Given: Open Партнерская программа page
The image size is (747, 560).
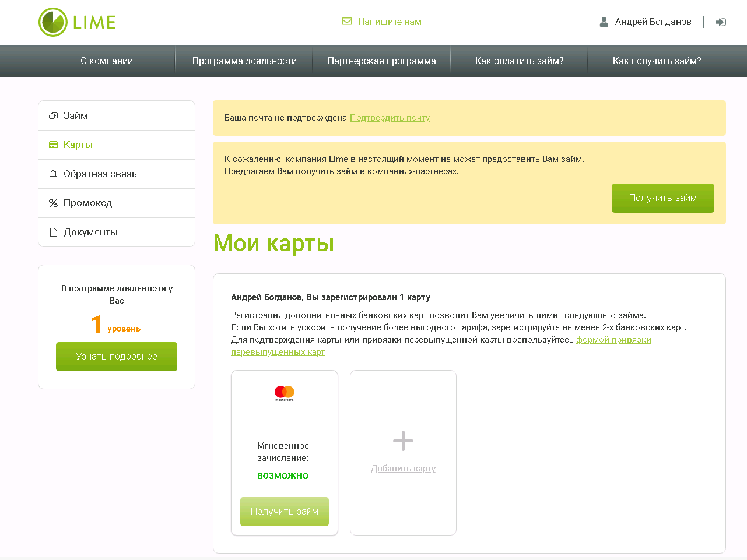Looking at the screenshot, I should [x=382, y=61].
